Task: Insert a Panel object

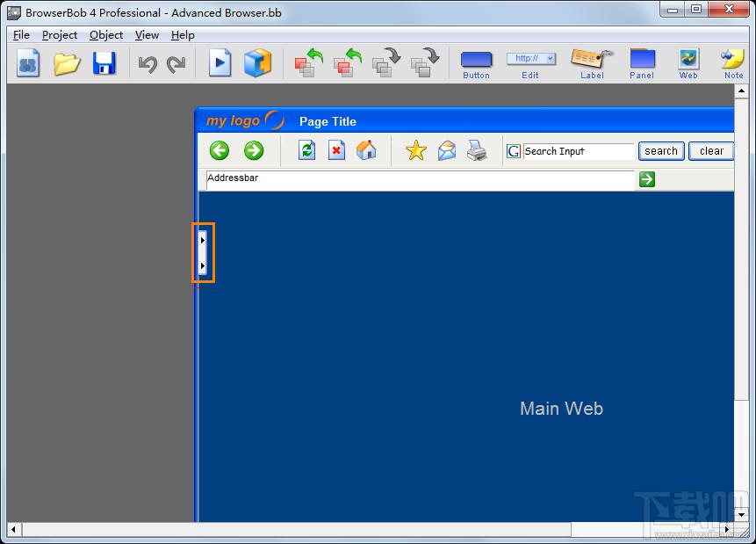Action: click(642, 64)
